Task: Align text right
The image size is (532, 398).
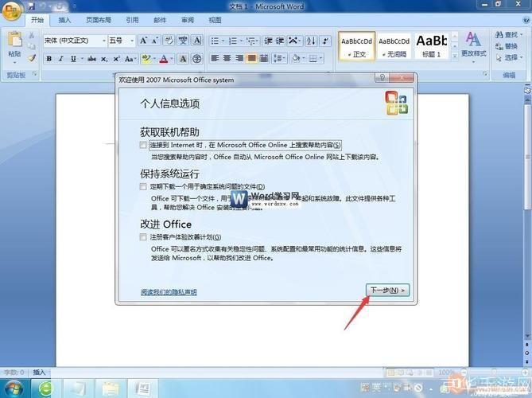Action: 239,58
